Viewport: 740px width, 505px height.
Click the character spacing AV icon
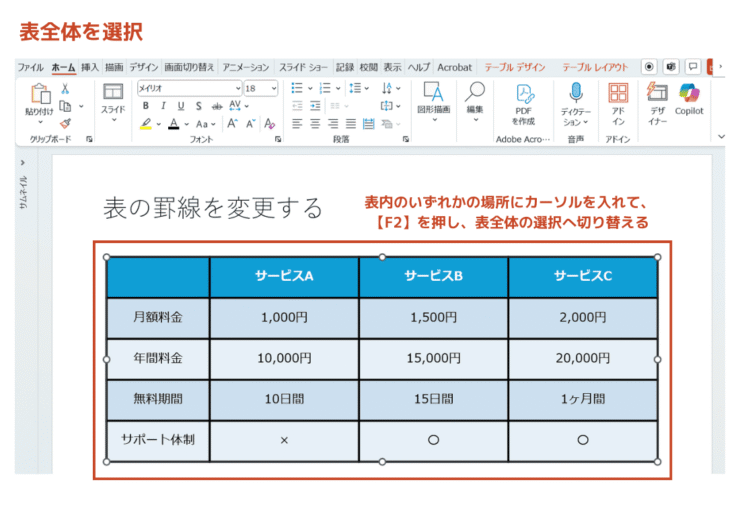pos(235,106)
